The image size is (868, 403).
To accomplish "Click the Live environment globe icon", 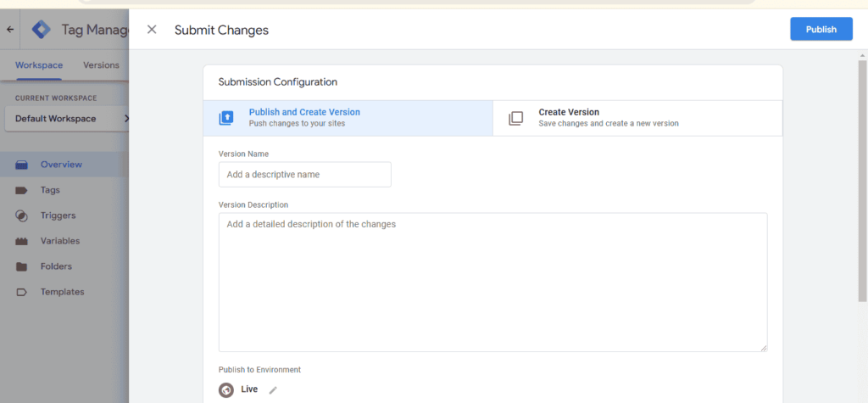I will coord(225,390).
